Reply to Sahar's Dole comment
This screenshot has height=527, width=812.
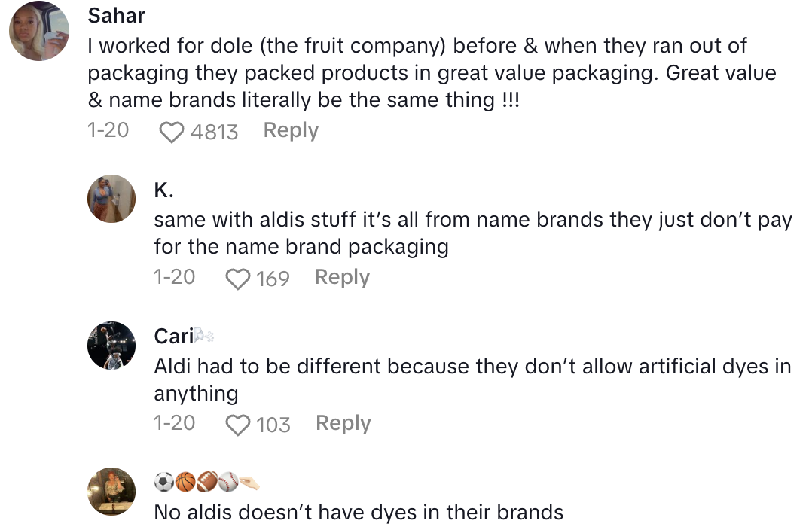click(291, 131)
